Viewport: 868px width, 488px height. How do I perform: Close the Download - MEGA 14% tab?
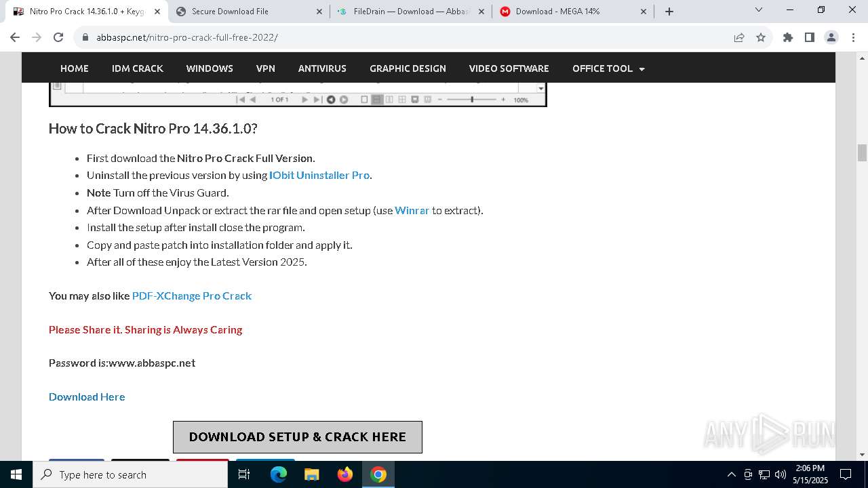(644, 11)
